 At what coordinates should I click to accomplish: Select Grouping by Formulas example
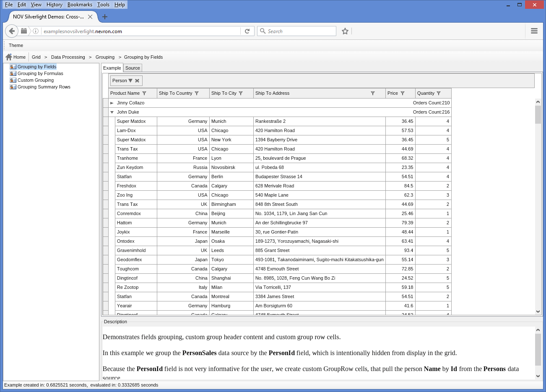click(x=40, y=73)
